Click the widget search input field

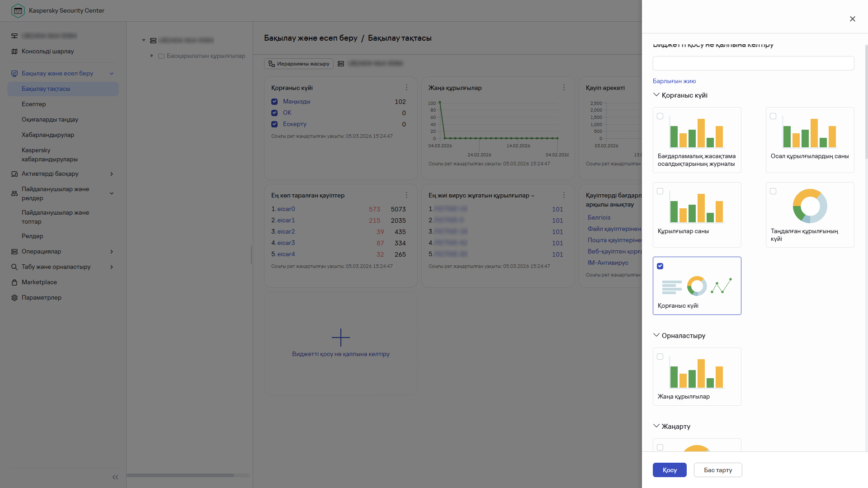click(x=753, y=63)
